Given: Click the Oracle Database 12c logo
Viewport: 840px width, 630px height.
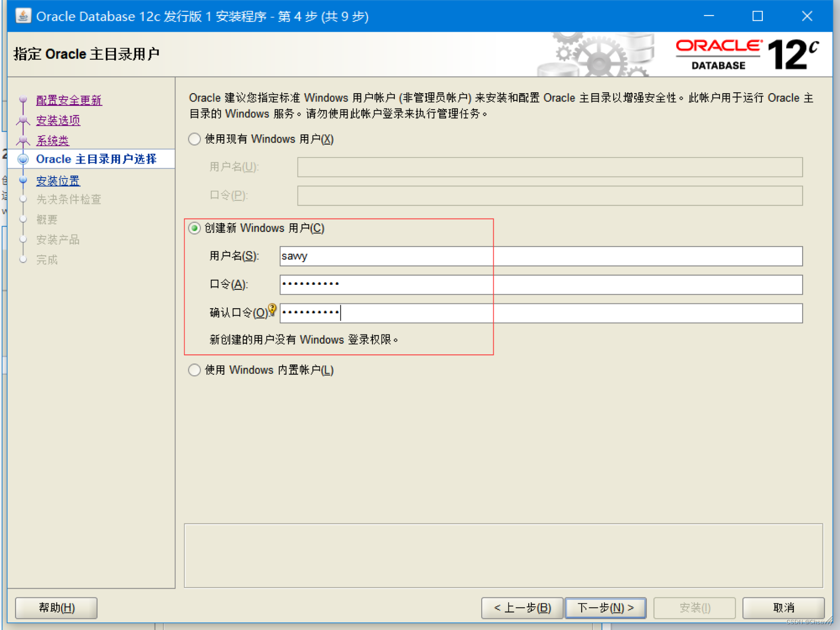Looking at the screenshot, I should point(743,53).
